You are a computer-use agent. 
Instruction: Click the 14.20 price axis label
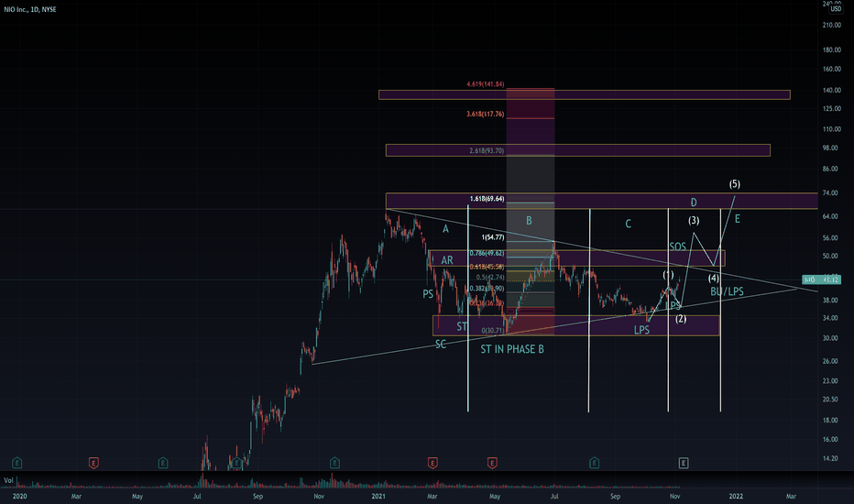832,458
